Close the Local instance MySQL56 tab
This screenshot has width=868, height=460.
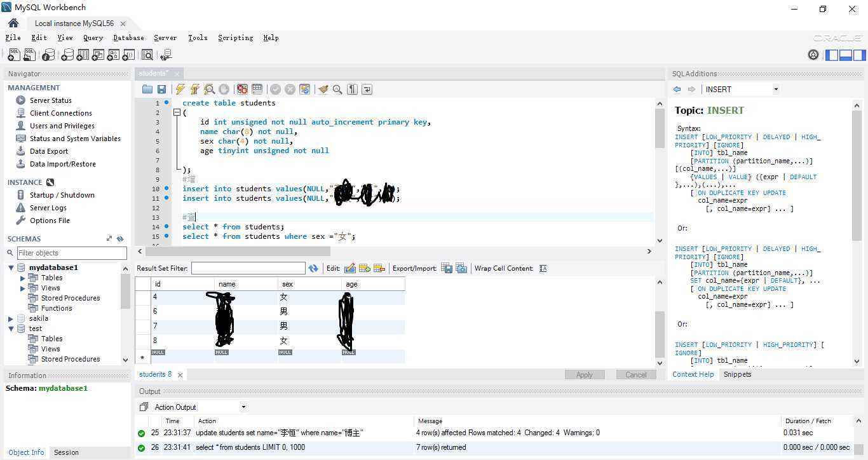pos(123,24)
